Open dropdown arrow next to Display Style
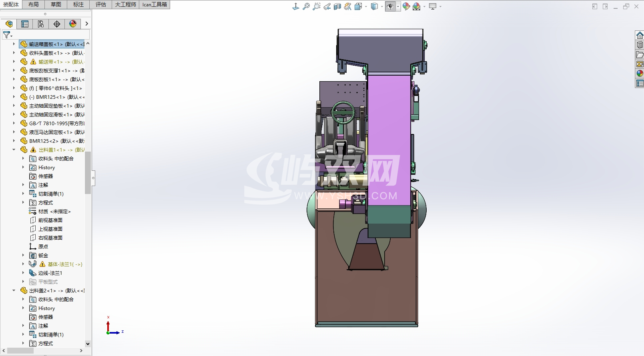 tap(382, 6)
